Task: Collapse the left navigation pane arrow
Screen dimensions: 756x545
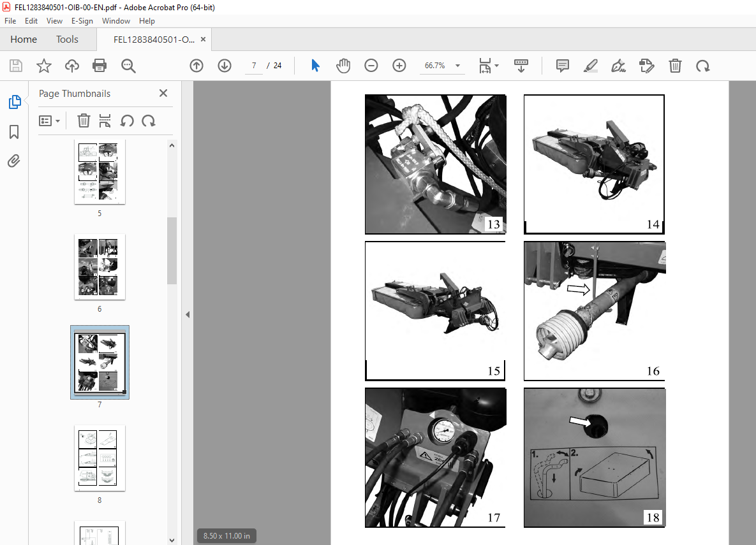Action: 188,315
